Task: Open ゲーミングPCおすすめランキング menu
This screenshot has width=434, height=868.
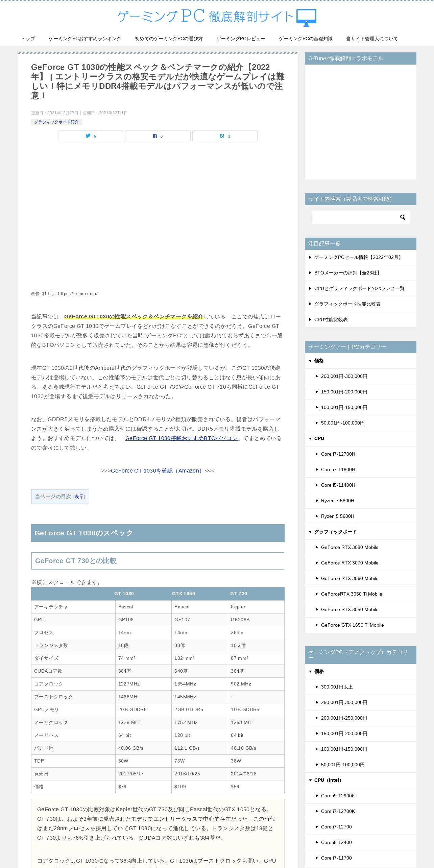Action: (x=85, y=39)
